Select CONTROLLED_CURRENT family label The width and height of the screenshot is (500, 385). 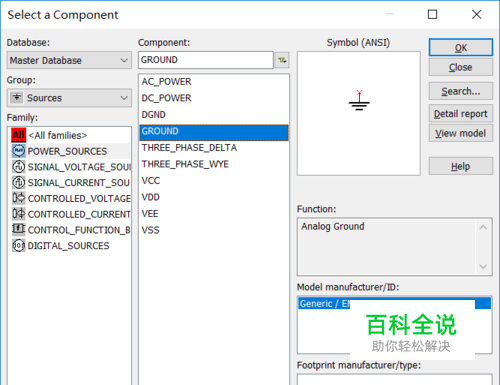[79, 214]
